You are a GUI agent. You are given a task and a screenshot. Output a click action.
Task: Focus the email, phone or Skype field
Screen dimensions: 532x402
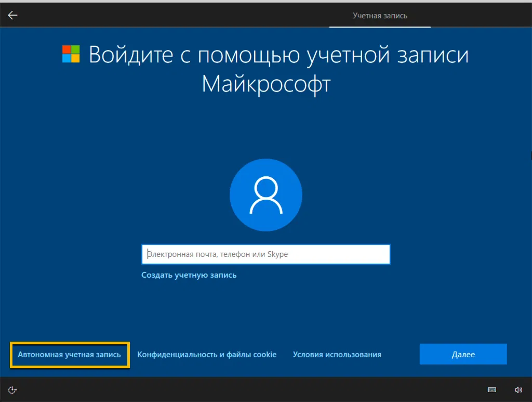(x=265, y=254)
